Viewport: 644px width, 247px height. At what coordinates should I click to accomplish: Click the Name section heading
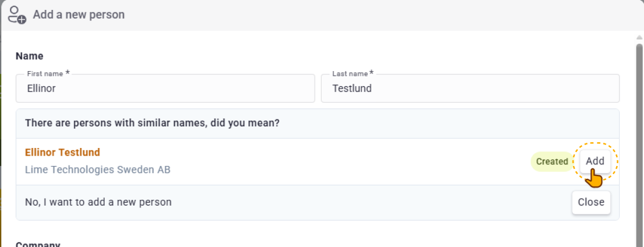30,56
